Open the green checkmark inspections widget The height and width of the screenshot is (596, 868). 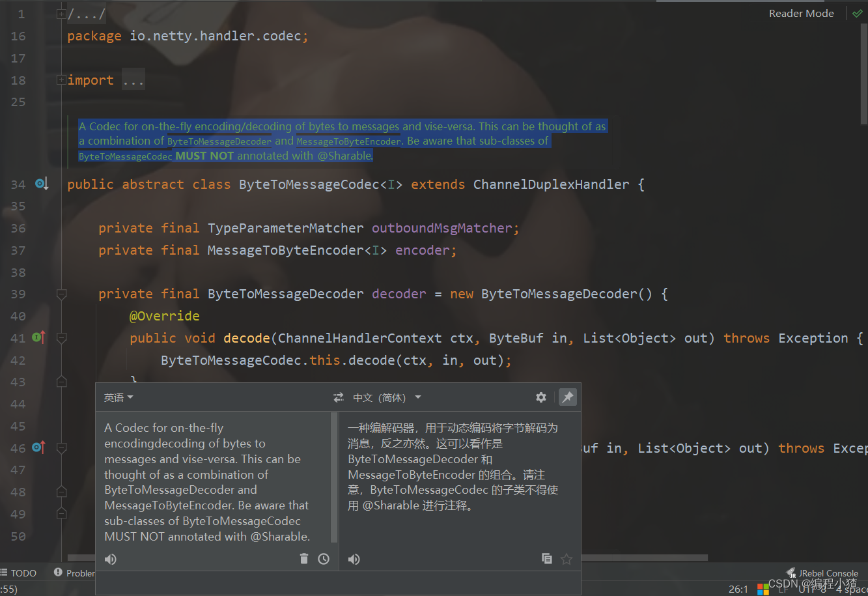857,14
